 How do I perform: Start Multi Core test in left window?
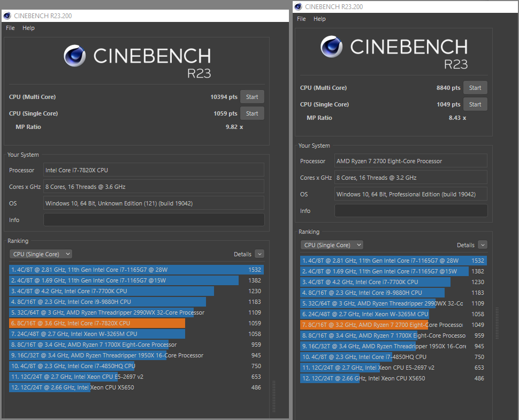(252, 97)
